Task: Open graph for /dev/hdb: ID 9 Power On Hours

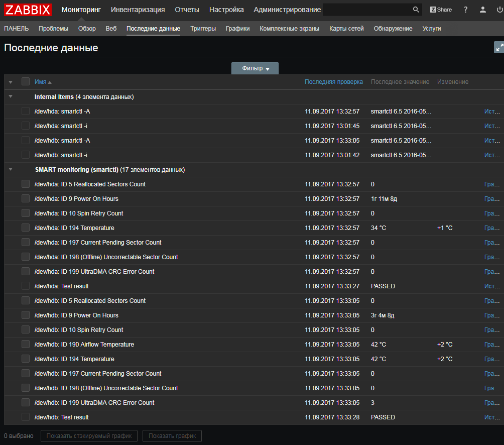Action: [x=492, y=315]
